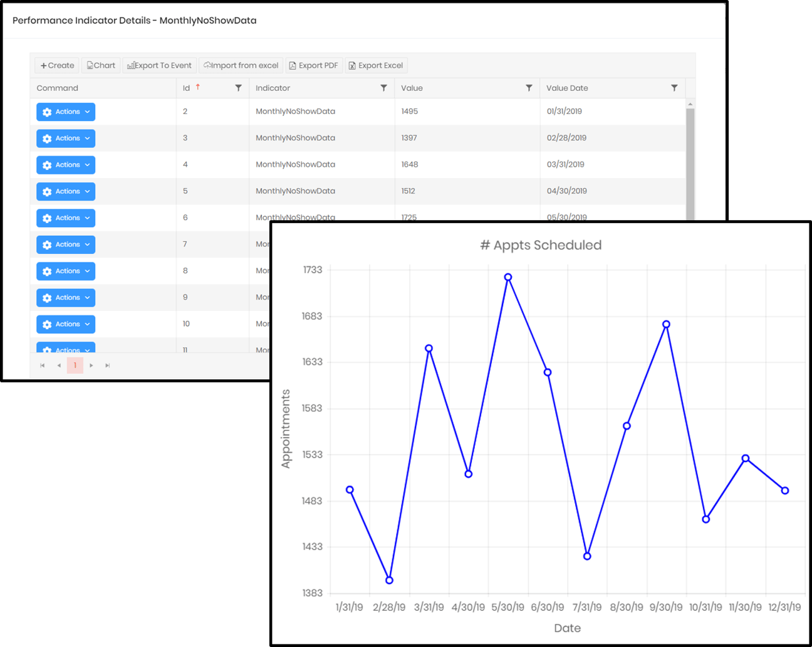
Task: Select the Export PDF icon
Action: point(293,65)
